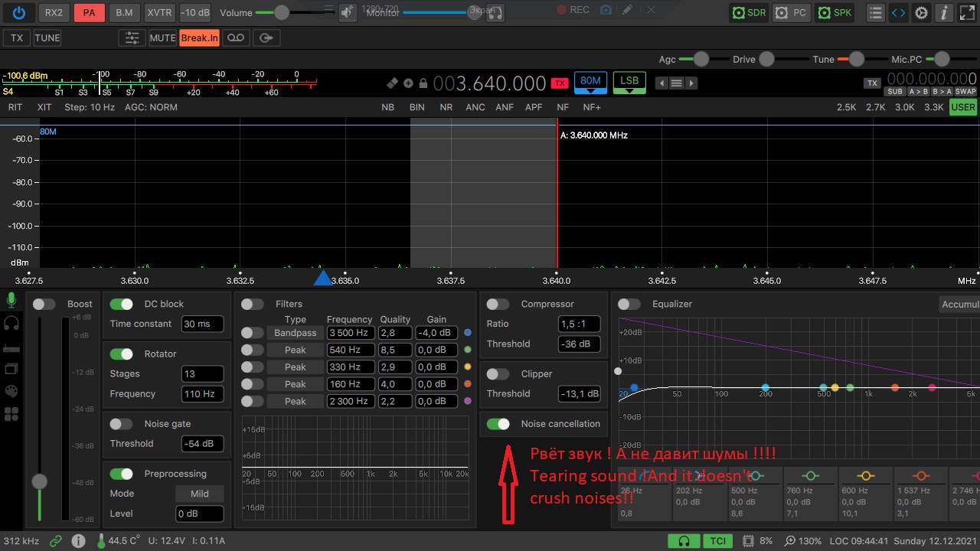Open the settings gear icon
This screenshot has height=551, width=980.
point(922,13)
